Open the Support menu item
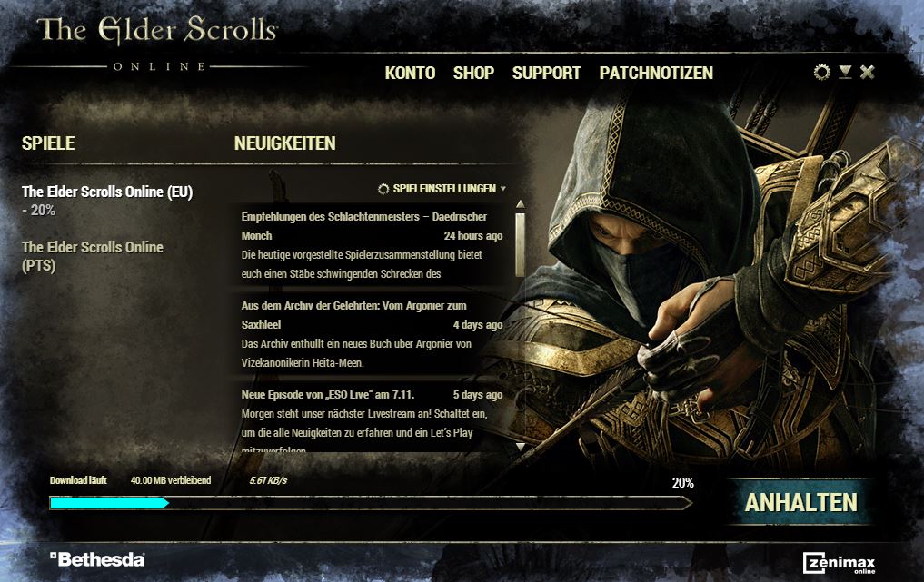The height and width of the screenshot is (582, 924). pyautogui.click(x=546, y=73)
